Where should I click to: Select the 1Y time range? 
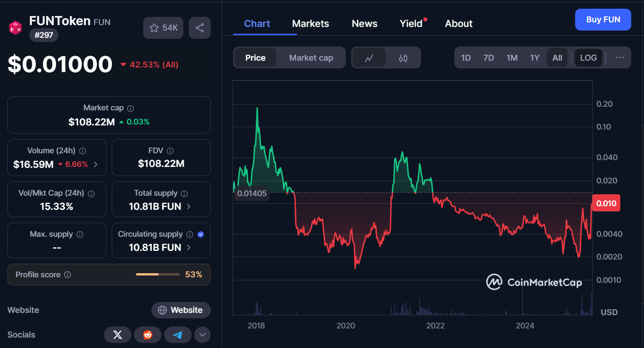[x=535, y=58]
